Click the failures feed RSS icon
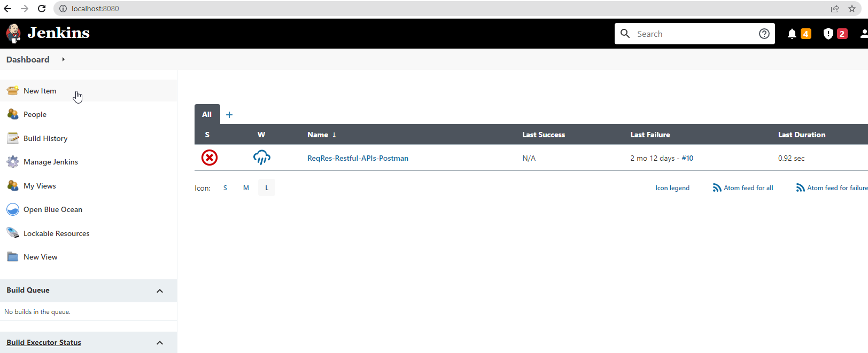 click(800, 188)
